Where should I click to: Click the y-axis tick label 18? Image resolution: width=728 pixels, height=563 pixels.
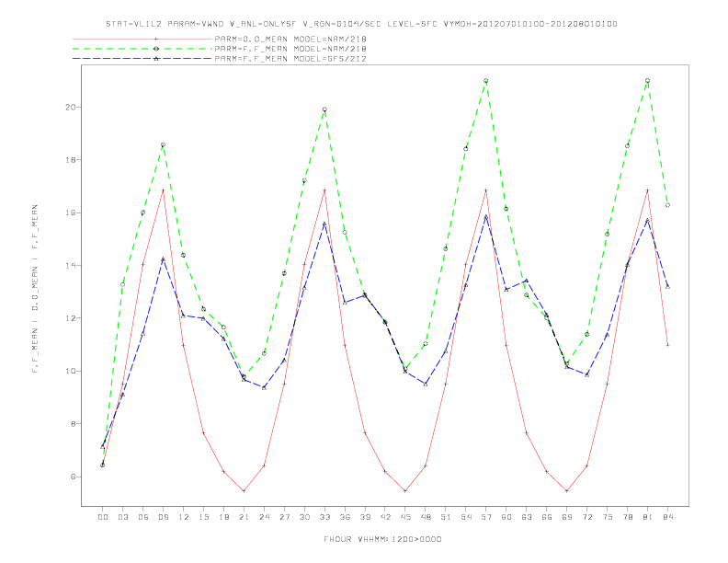point(70,160)
